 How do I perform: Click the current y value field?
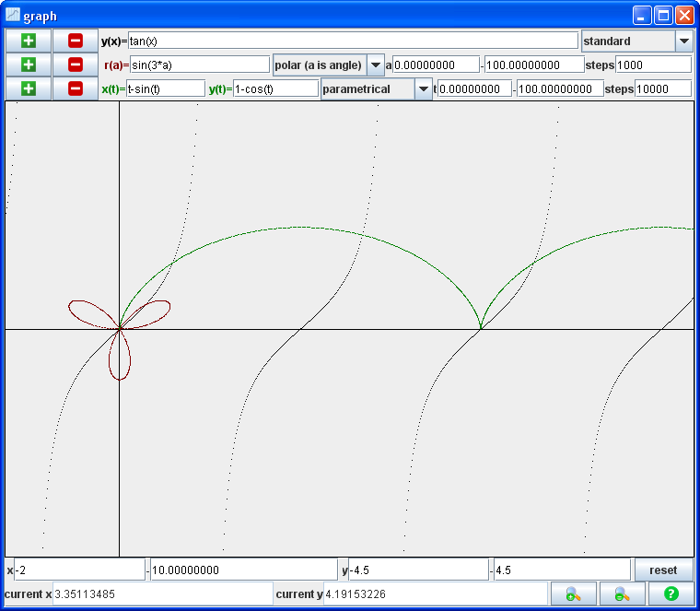pyautogui.click(x=436, y=594)
